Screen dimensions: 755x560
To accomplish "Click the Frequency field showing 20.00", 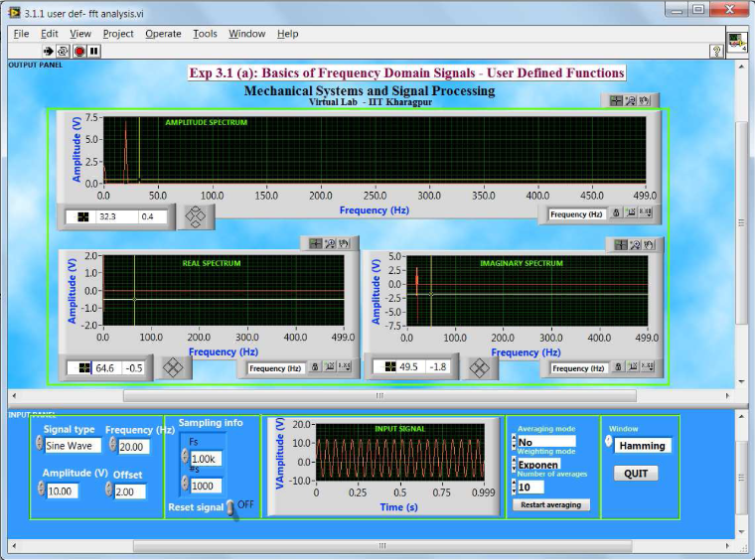I will [134, 447].
